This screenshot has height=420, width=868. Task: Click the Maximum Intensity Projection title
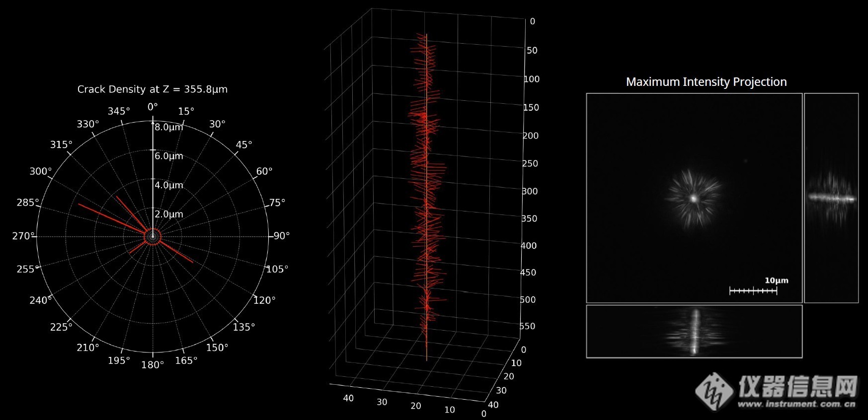[x=706, y=82]
